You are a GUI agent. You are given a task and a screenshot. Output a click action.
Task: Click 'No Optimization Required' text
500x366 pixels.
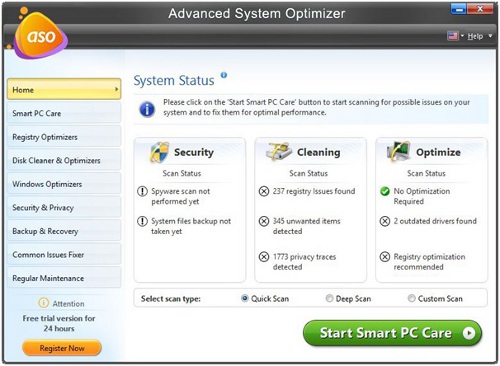[422, 196]
